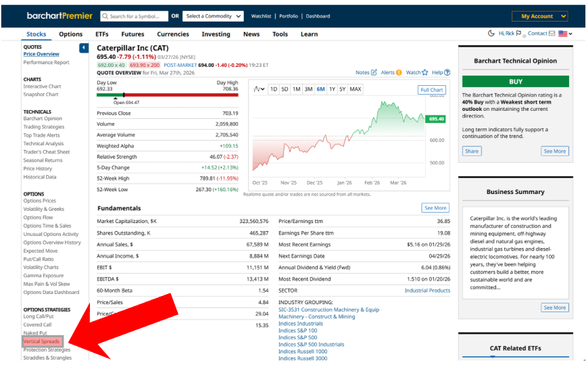Open the Select a Commodity dropdown
Viewport: 588px width, 371px height.
(x=213, y=16)
